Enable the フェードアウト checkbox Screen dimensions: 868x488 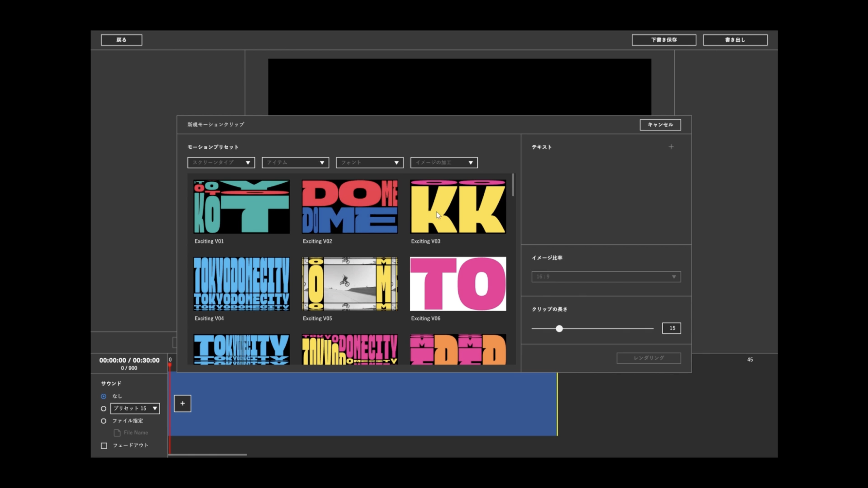[x=104, y=445]
